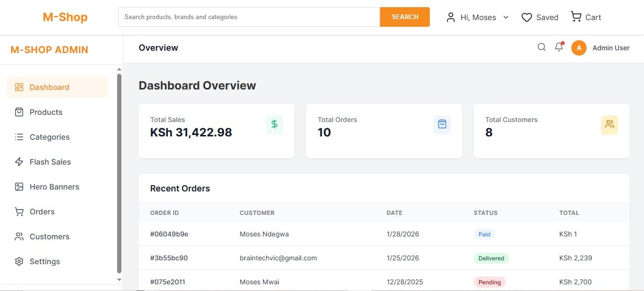Click the Settings gear in sidebar
Image resolution: width=644 pixels, height=291 pixels.
pyautogui.click(x=19, y=261)
